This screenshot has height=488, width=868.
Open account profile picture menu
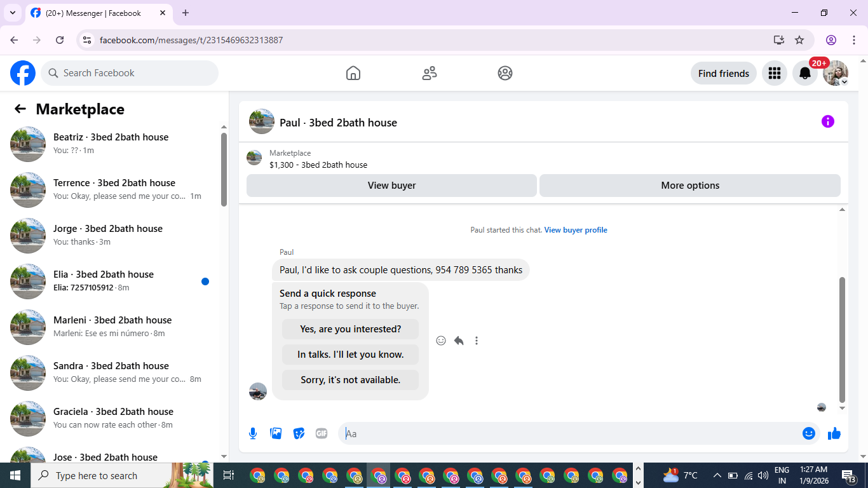point(836,73)
